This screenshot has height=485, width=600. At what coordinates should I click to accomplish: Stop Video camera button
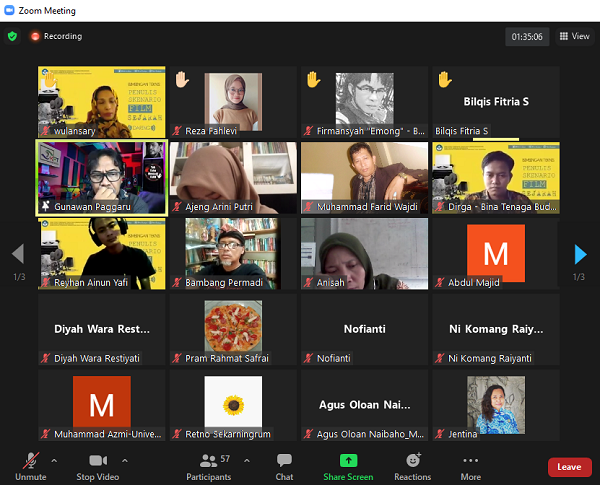tap(98, 466)
